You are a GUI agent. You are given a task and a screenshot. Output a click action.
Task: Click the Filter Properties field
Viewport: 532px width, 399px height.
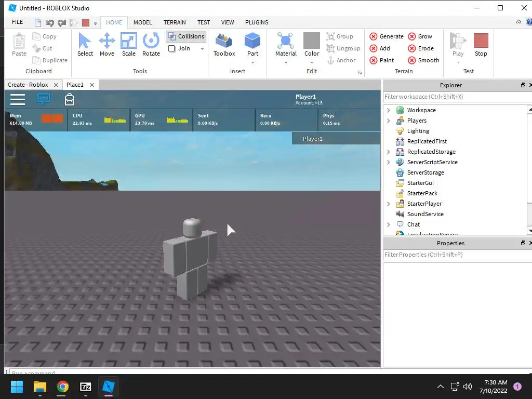coord(457,255)
